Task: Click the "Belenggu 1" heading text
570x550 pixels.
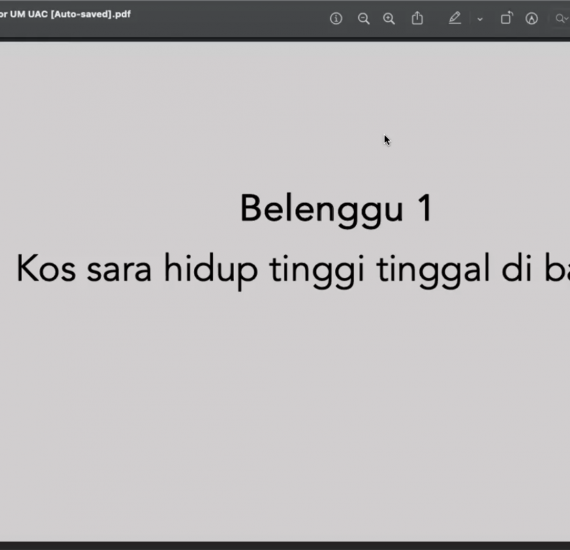Action: pos(336,208)
